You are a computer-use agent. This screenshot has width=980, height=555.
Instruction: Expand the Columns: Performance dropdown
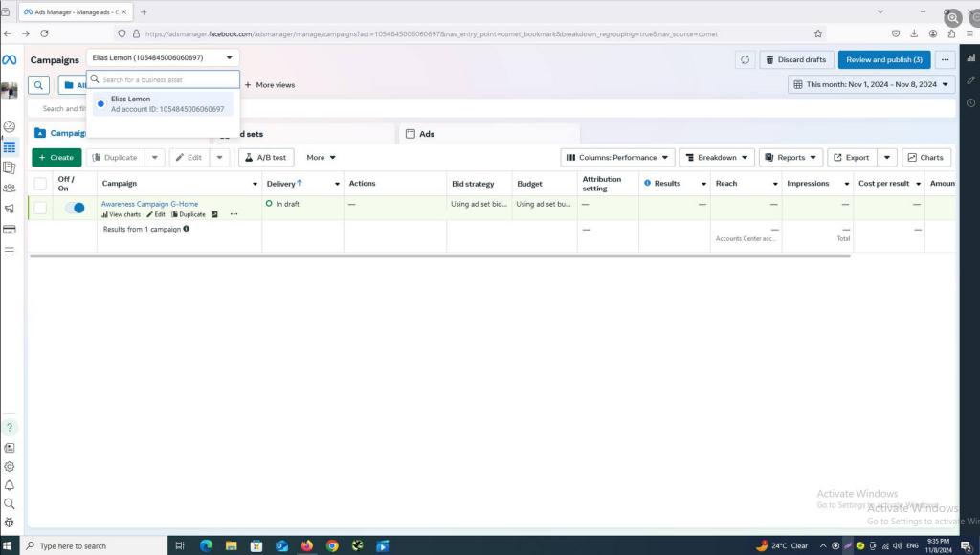pyautogui.click(x=617, y=157)
